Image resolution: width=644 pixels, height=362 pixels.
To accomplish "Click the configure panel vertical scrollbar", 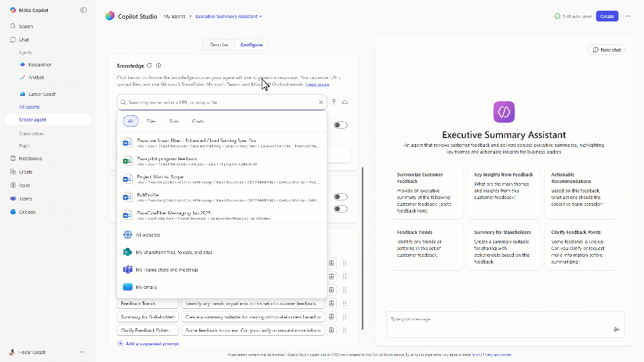I will [362, 248].
